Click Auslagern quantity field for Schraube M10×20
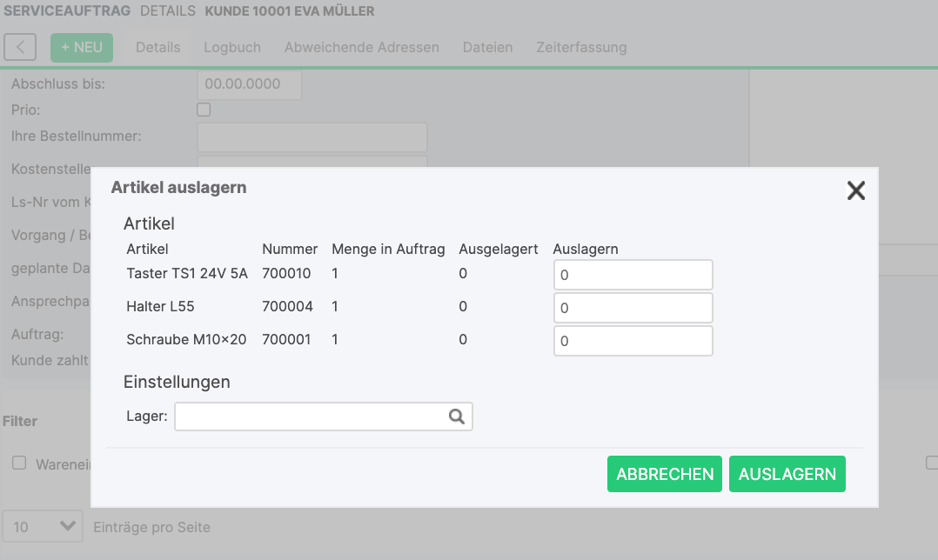The width and height of the screenshot is (938, 560). (633, 341)
